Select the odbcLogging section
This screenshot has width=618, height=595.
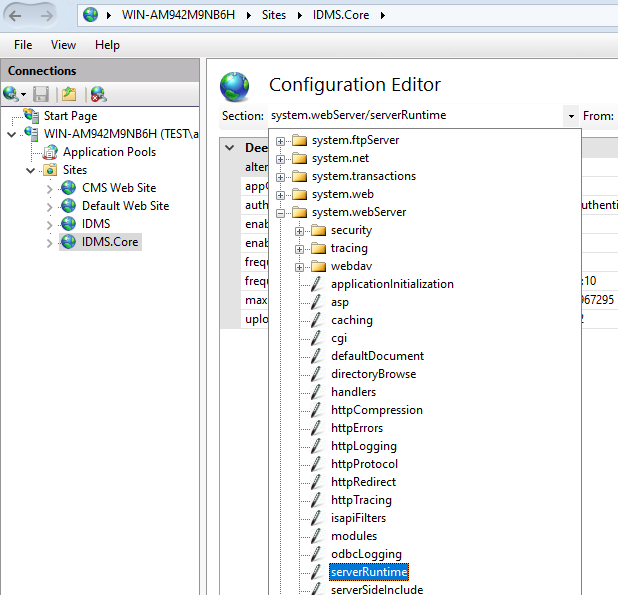366,554
